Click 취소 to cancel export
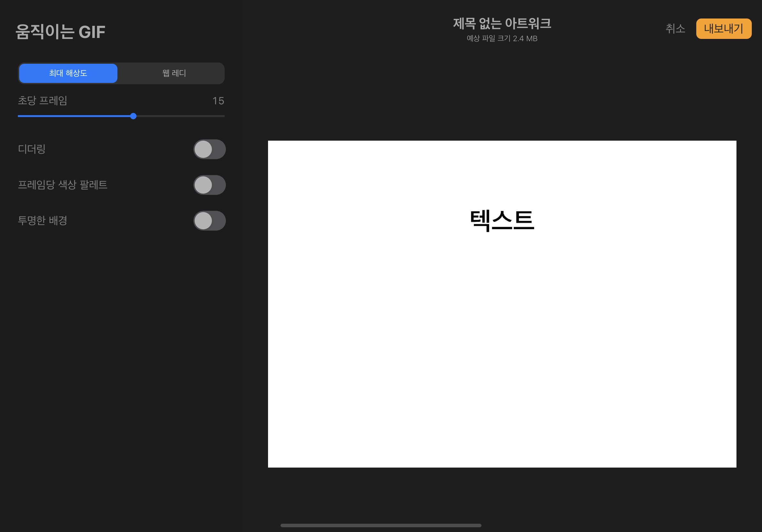The image size is (762, 532). pyautogui.click(x=675, y=29)
